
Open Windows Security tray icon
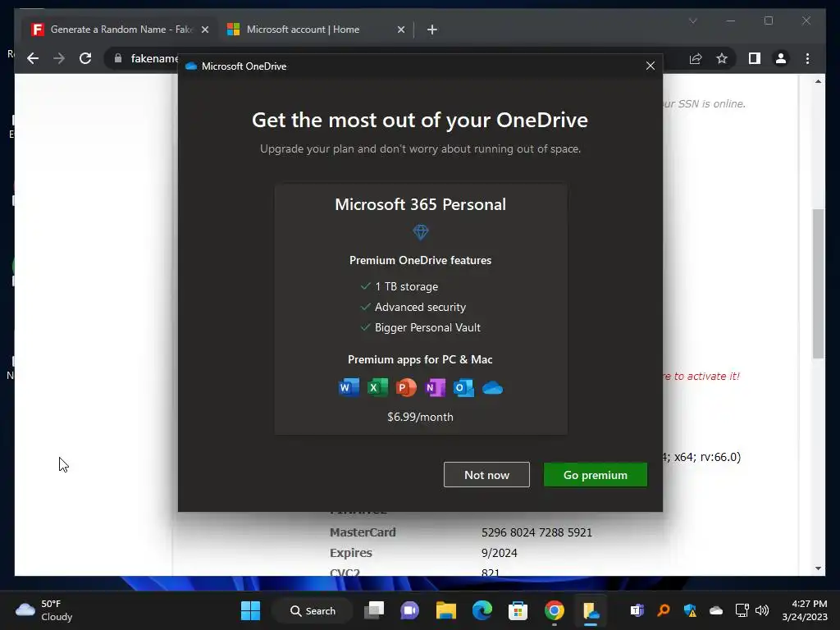[x=690, y=610]
